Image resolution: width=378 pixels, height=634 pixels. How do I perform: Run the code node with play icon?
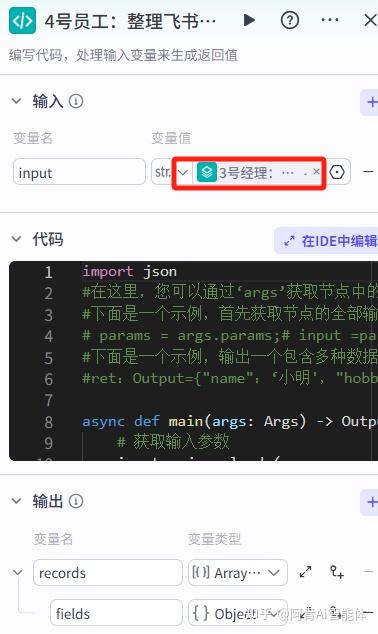coord(249,20)
